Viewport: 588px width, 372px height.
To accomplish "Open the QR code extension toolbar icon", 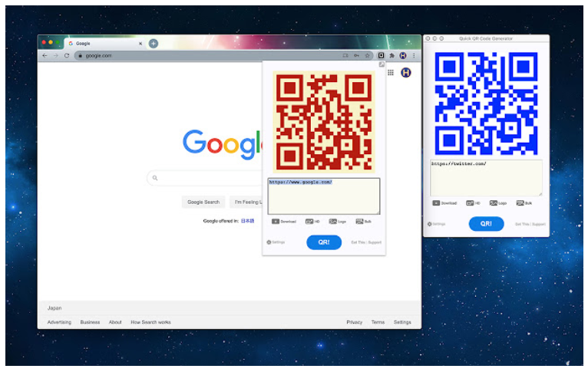I will [x=381, y=55].
